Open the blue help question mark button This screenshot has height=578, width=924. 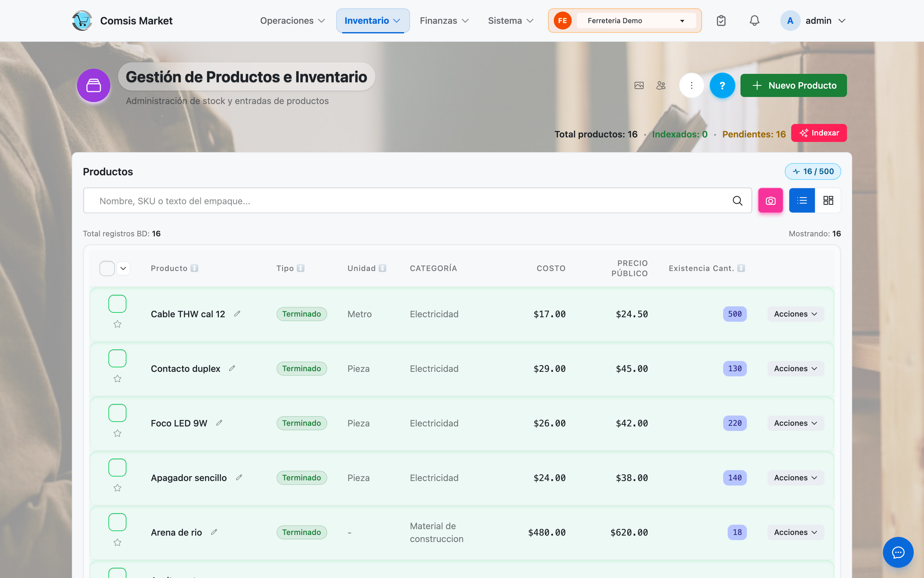click(x=723, y=85)
